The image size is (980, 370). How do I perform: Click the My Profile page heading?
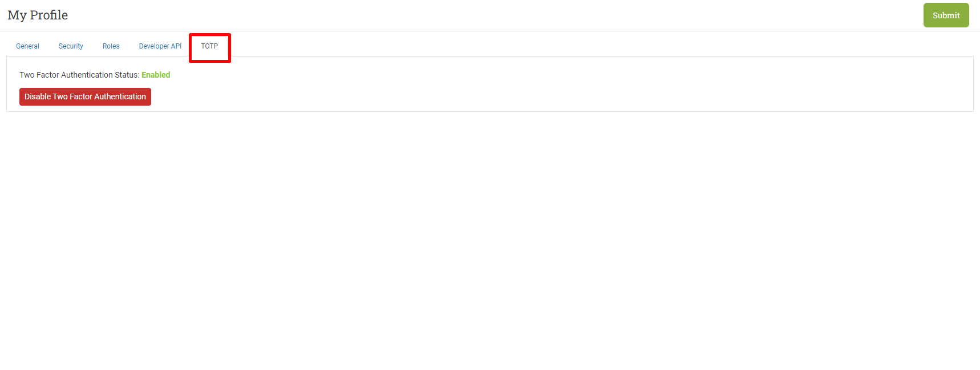point(38,15)
